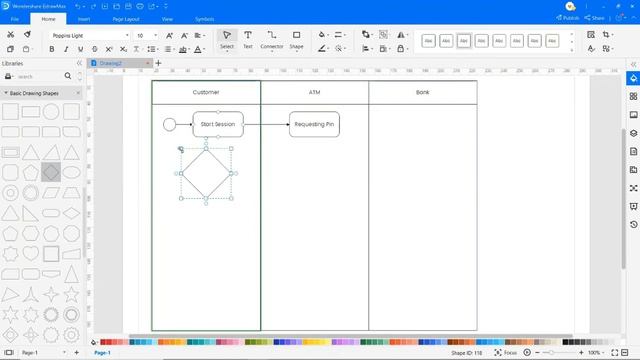Click the Lock icon in ribbon

pyautogui.click(x=401, y=49)
